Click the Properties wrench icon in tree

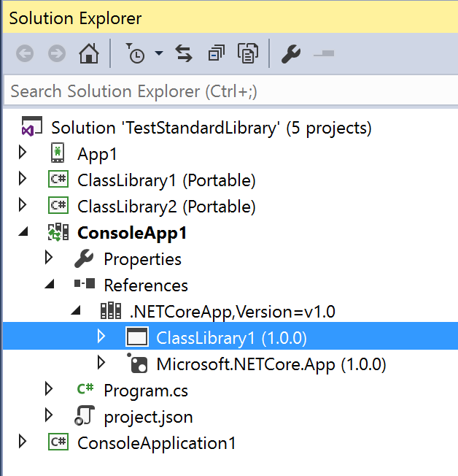[84, 258]
